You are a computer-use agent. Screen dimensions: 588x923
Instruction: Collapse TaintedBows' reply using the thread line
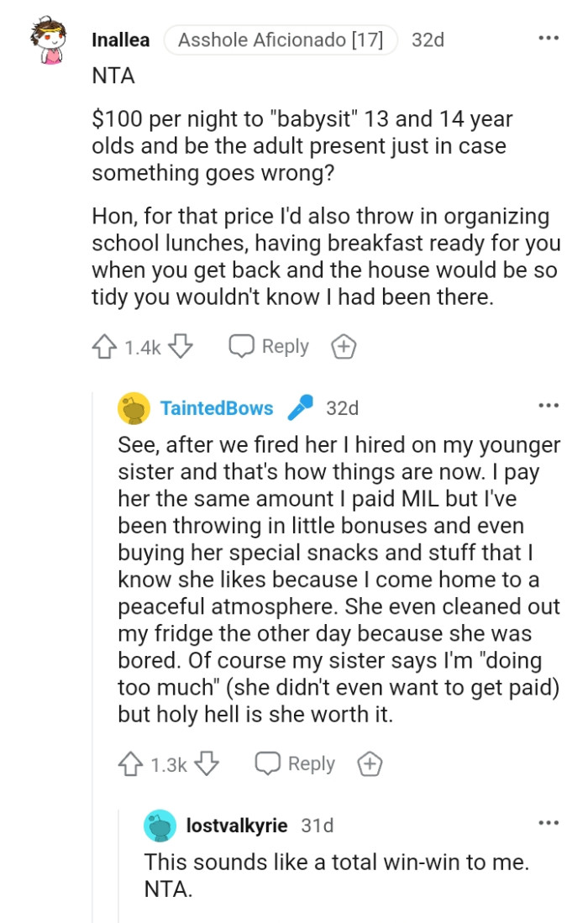click(x=95, y=588)
